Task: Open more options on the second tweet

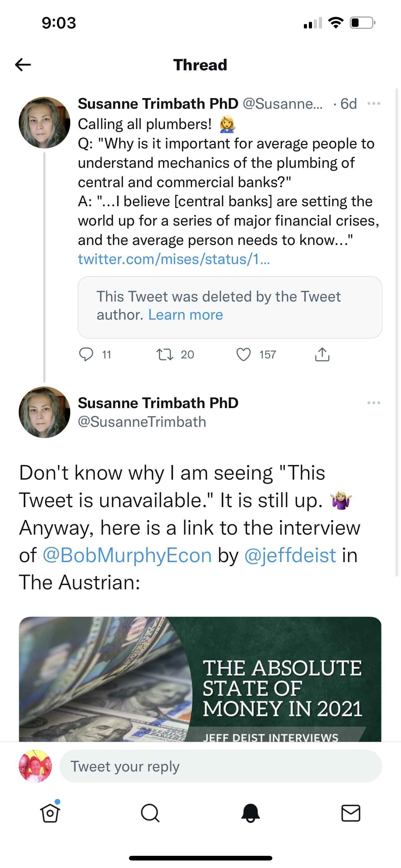Action: tap(374, 403)
